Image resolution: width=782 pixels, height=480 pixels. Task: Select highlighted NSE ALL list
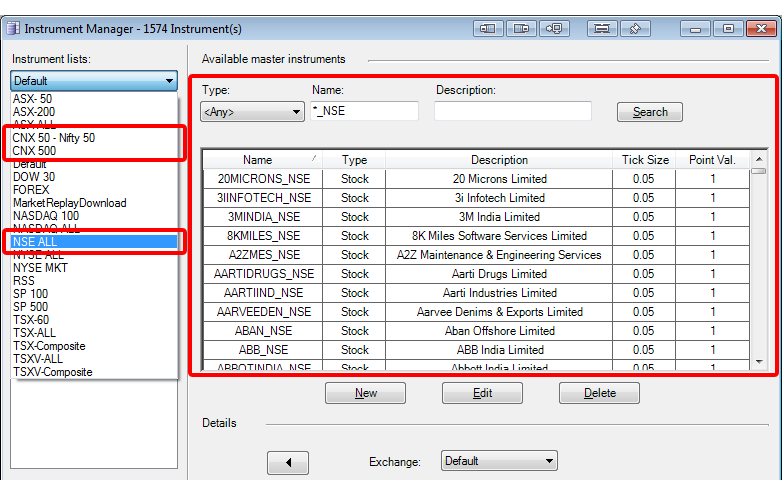[94, 242]
